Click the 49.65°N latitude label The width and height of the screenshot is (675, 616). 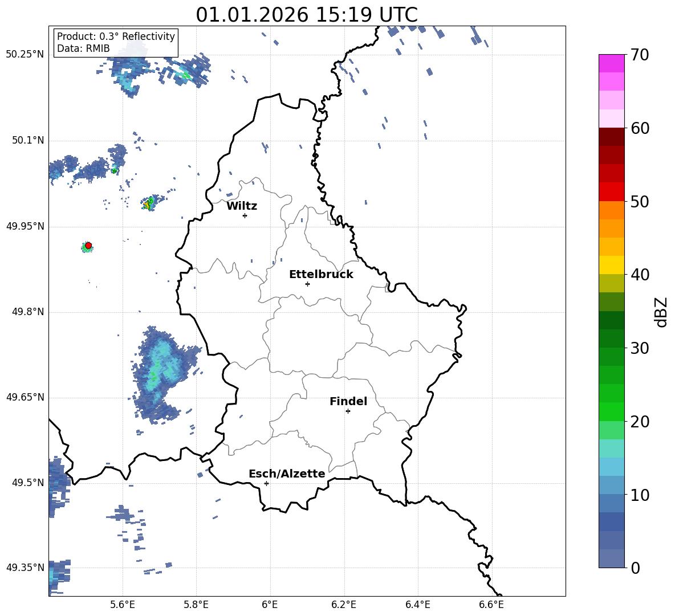(x=25, y=397)
